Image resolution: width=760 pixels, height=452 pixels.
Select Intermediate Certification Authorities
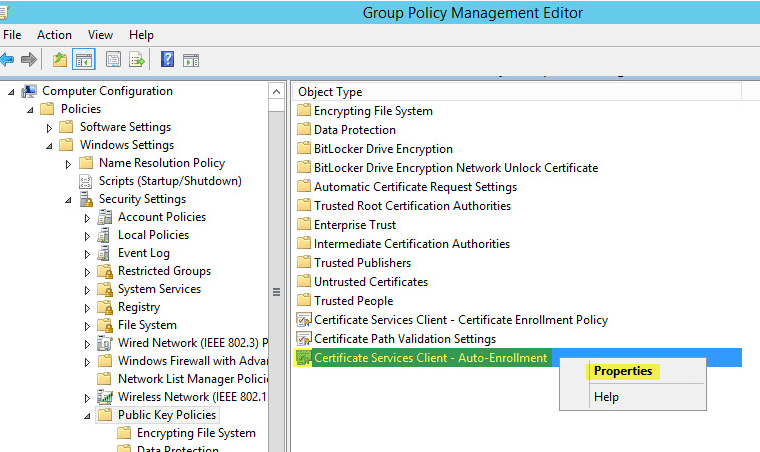[x=412, y=244]
